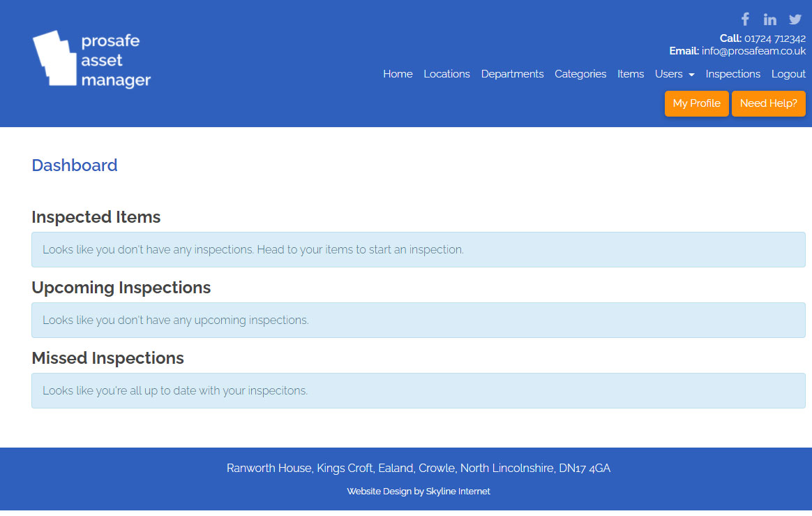Go to the Home menu item
The image size is (812, 516).
pyautogui.click(x=398, y=74)
